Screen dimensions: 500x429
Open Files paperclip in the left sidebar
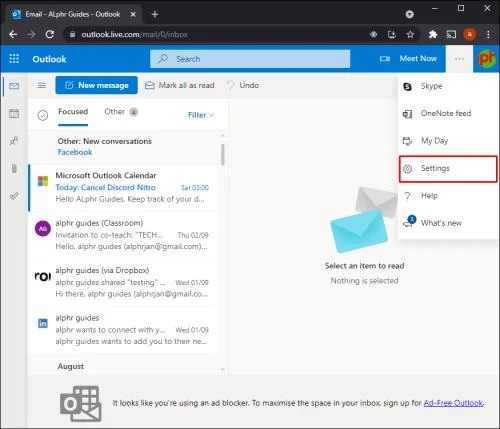tap(14, 168)
